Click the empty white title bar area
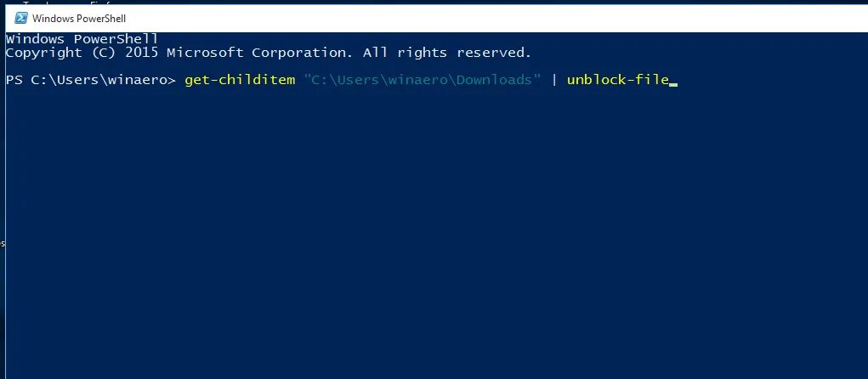This screenshot has height=379, width=868. coord(498,18)
